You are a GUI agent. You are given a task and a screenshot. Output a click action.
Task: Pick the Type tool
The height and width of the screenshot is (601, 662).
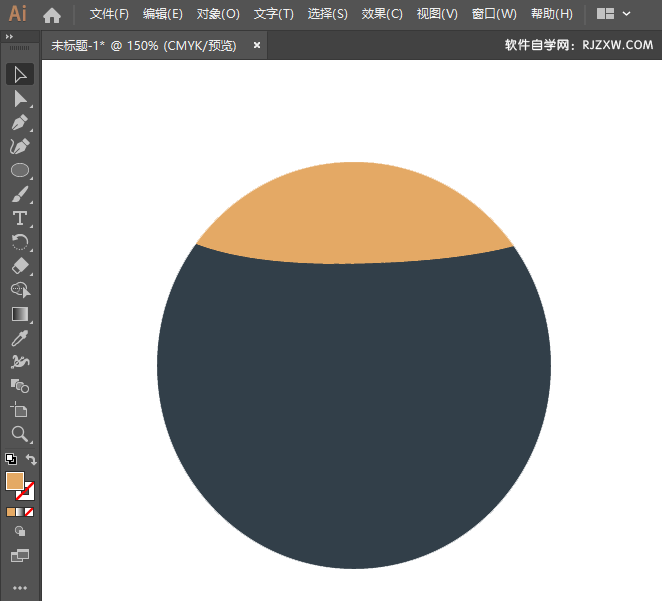point(19,218)
